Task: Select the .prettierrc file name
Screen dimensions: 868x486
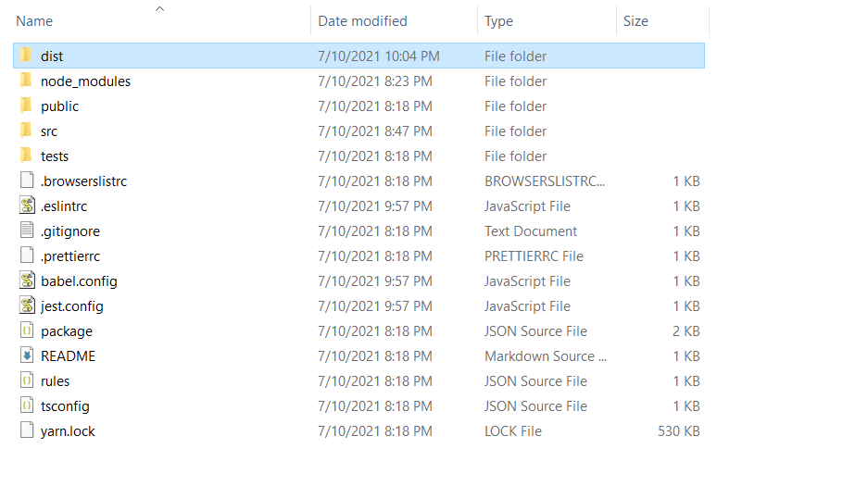Action: coord(70,256)
